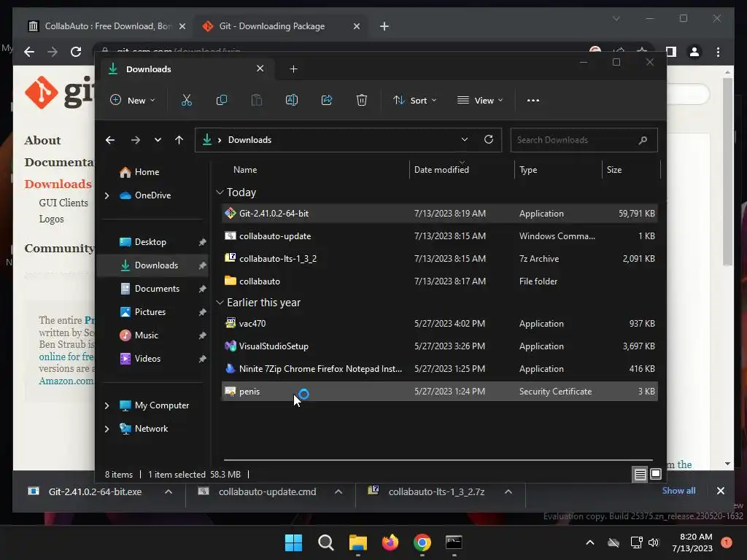This screenshot has width=747, height=560.
Task: Collapse the Earlier this year group
Action: 220,303
